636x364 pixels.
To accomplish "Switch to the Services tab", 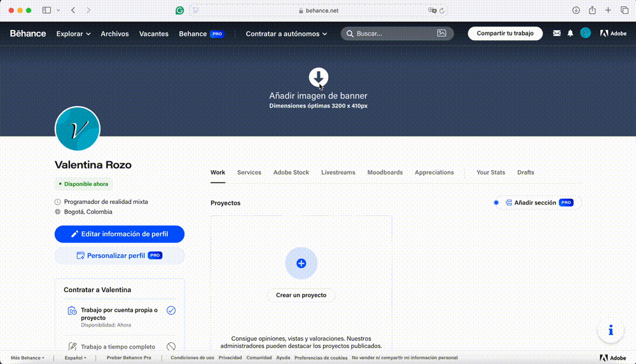I will (x=249, y=172).
